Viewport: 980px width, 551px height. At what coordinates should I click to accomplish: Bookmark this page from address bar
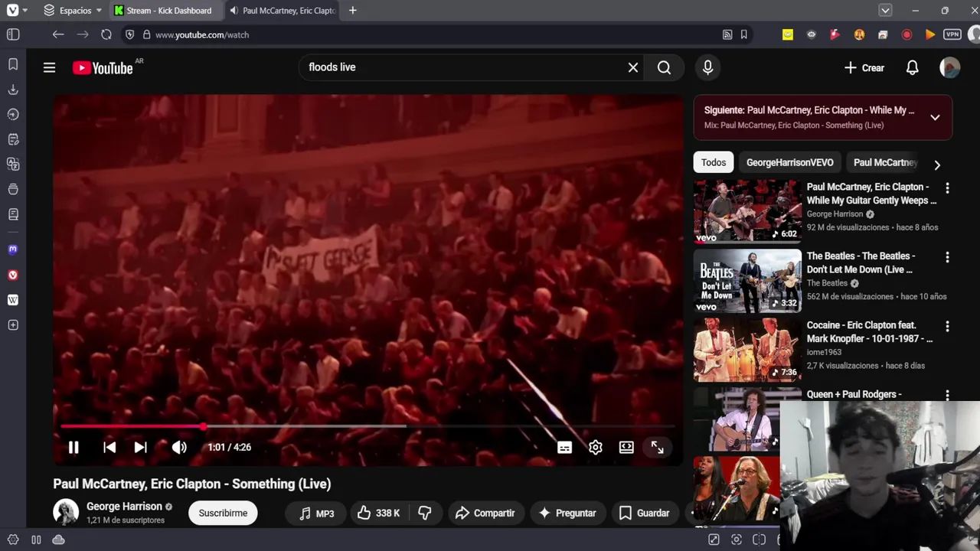pos(743,34)
